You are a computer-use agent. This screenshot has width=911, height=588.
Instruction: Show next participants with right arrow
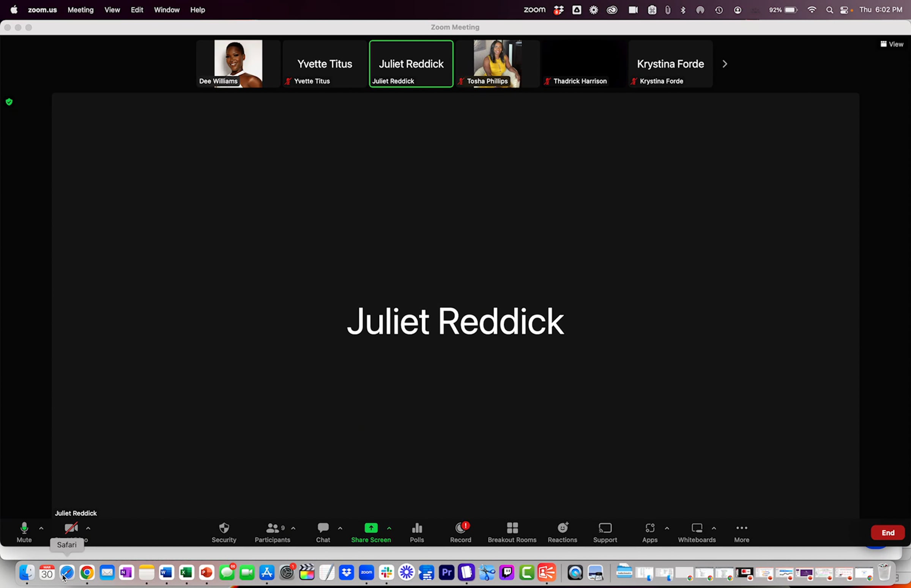point(725,64)
